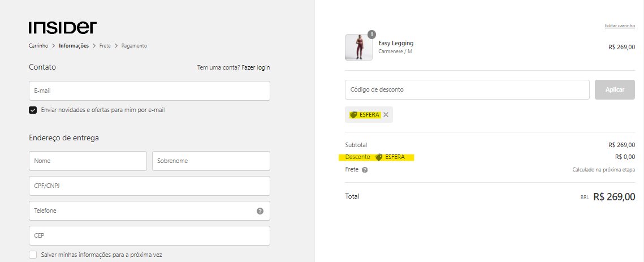This screenshot has width=644, height=262.
Task: Click the Telefone help question icon
Action: (260, 211)
